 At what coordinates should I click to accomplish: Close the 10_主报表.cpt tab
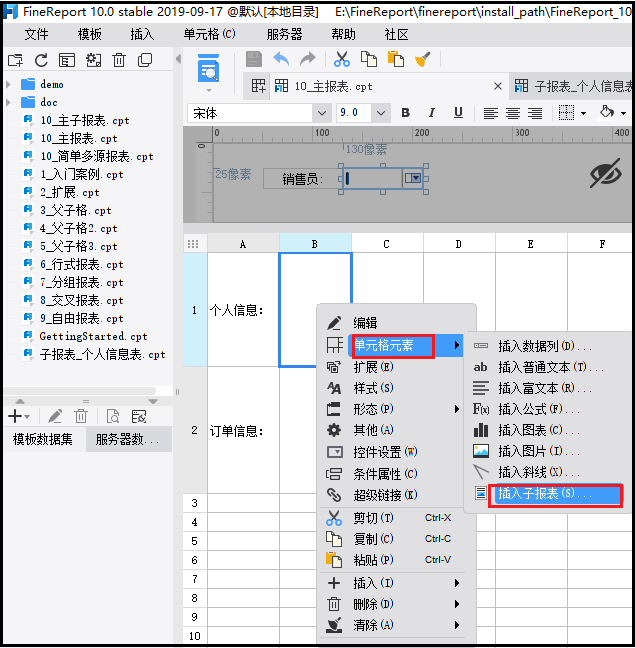tap(498, 86)
